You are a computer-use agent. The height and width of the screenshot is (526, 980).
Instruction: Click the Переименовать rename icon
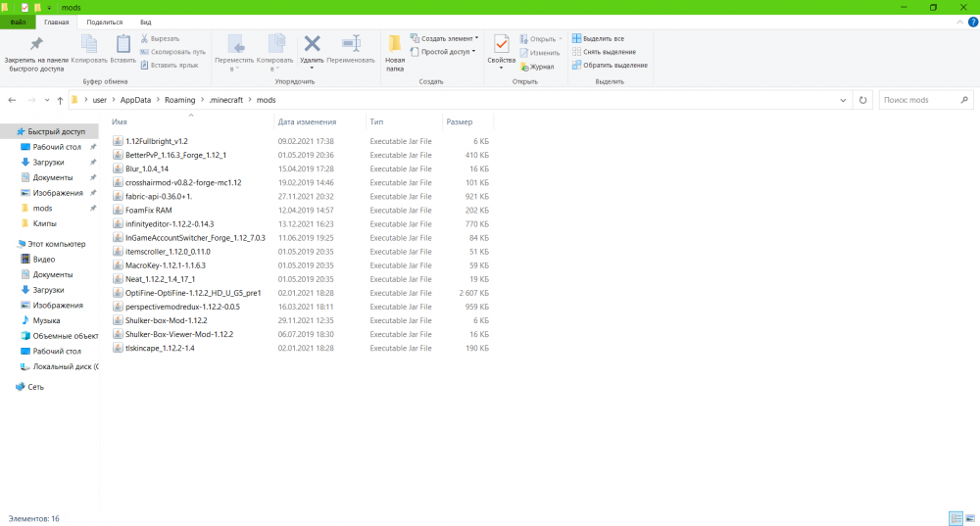351,44
